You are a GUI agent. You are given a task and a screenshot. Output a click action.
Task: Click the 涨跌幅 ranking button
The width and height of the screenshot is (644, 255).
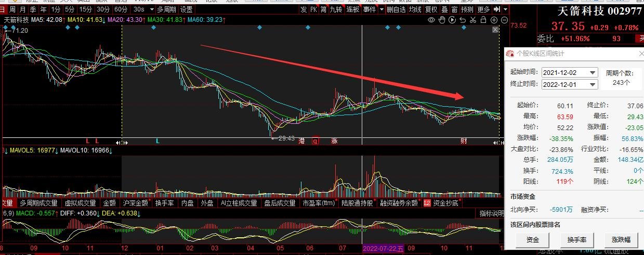pos(621,240)
